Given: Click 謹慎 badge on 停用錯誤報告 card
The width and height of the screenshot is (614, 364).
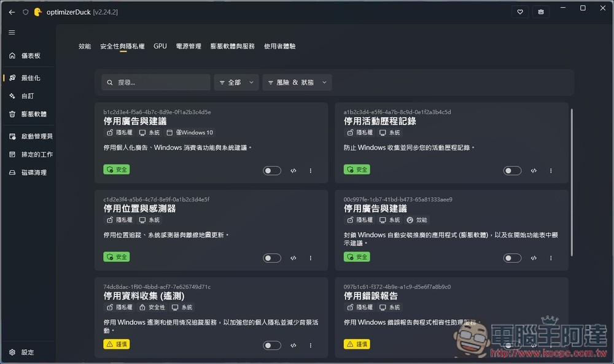Looking at the screenshot, I should pos(357,344).
